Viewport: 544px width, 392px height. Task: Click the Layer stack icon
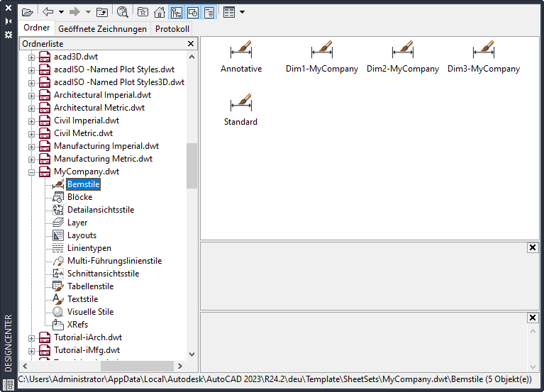pyautogui.click(x=58, y=223)
